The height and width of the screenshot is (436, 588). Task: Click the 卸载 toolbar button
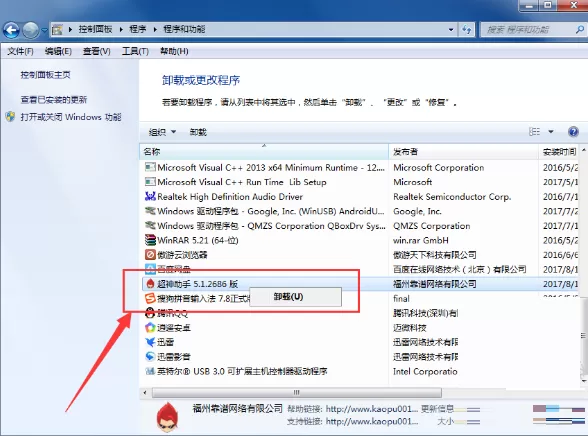[x=198, y=132]
